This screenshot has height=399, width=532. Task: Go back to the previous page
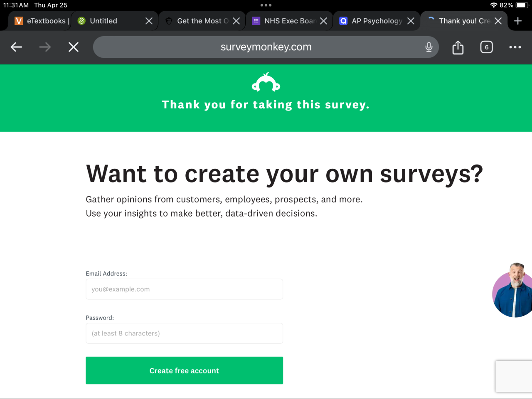point(17,47)
